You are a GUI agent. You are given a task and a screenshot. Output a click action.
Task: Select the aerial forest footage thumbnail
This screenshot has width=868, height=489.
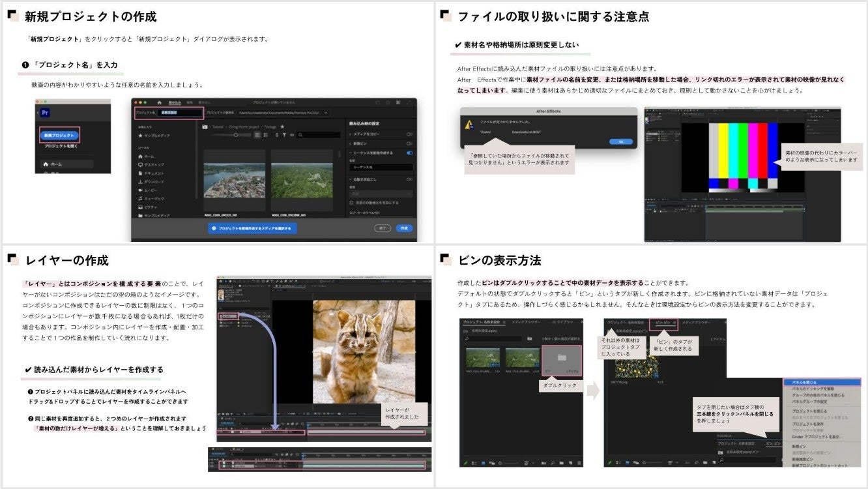coord(302,179)
